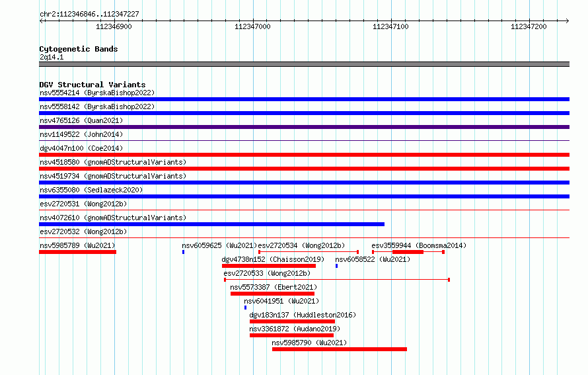Click ruler position 112346900
This screenshot has width=588, height=375.
click(114, 26)
